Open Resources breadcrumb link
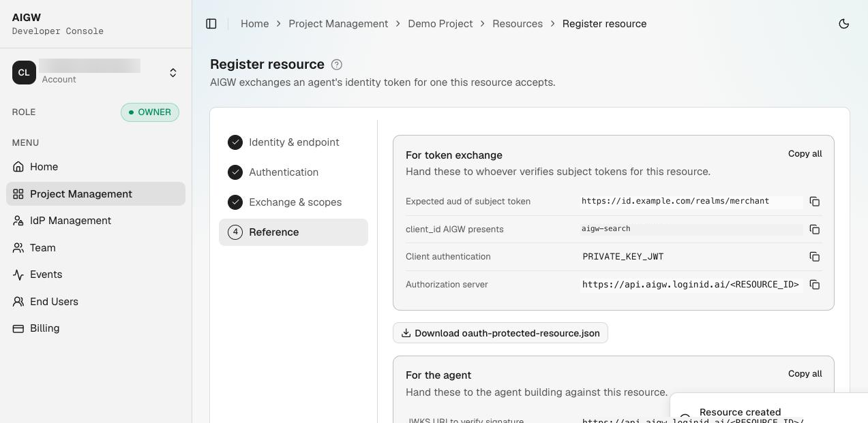Image resolution: width=868 pixels, height=423 pixels. 518,24
